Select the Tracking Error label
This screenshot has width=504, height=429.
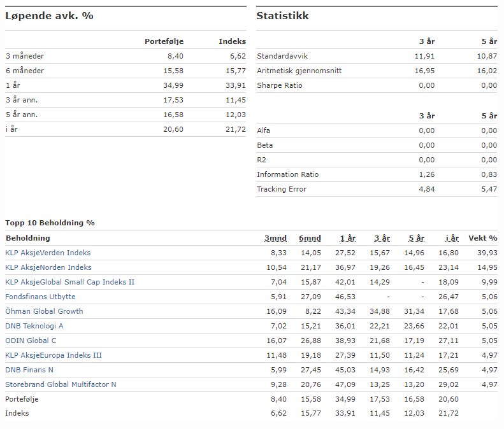pyautogui.click(x=282, y=189)
